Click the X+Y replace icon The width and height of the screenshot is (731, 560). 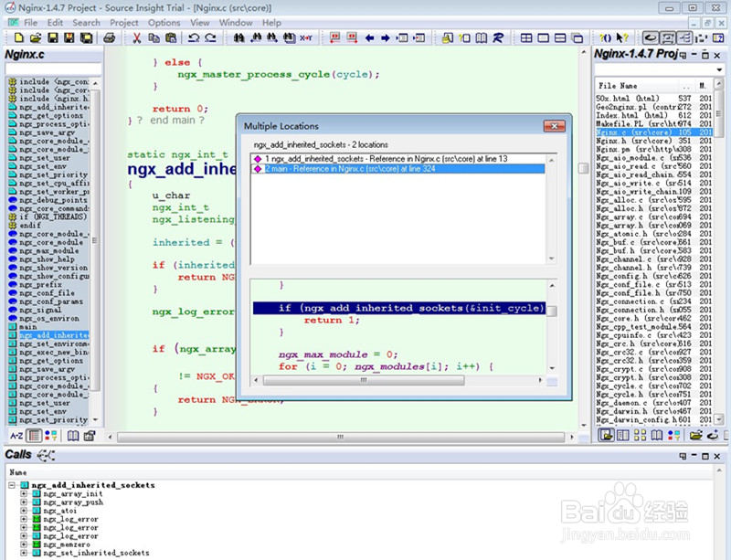tap(306, 37)
